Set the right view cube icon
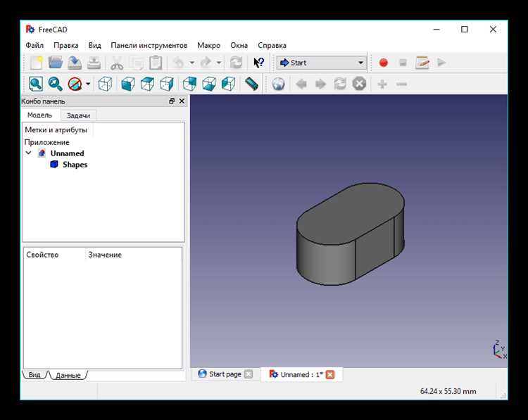 [167, 84]
